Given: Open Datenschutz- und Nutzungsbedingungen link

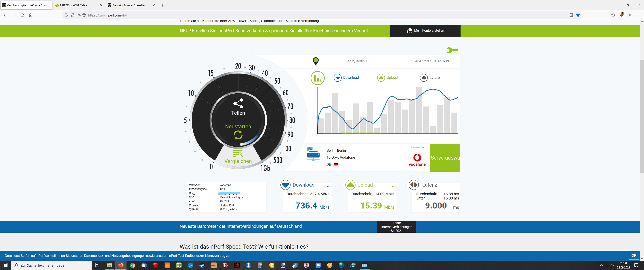Looking at the screenshot, I should [115, 256].
